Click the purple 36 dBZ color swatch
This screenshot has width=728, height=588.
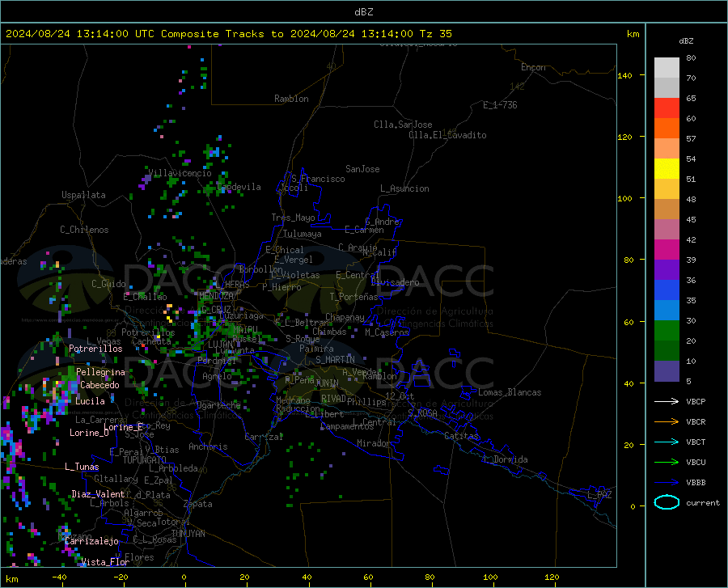pos(667,270)
